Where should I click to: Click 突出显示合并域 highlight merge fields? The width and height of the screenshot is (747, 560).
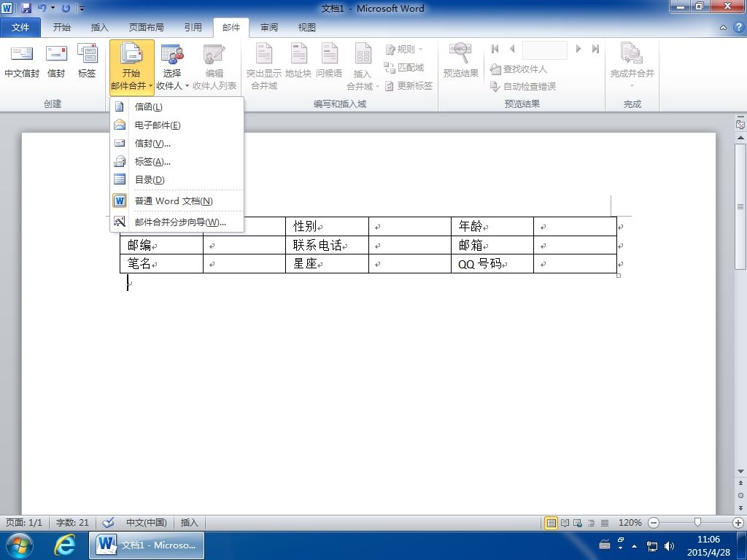264,66
